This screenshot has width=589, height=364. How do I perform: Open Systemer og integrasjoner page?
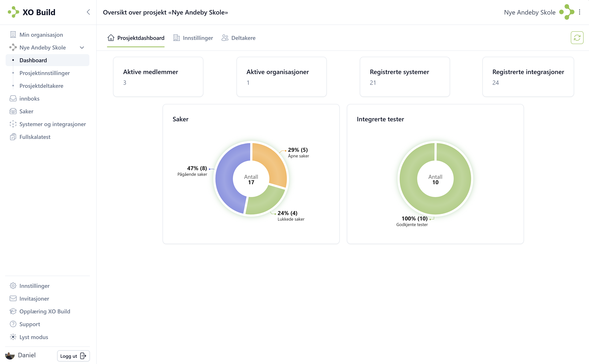point(52,124)
